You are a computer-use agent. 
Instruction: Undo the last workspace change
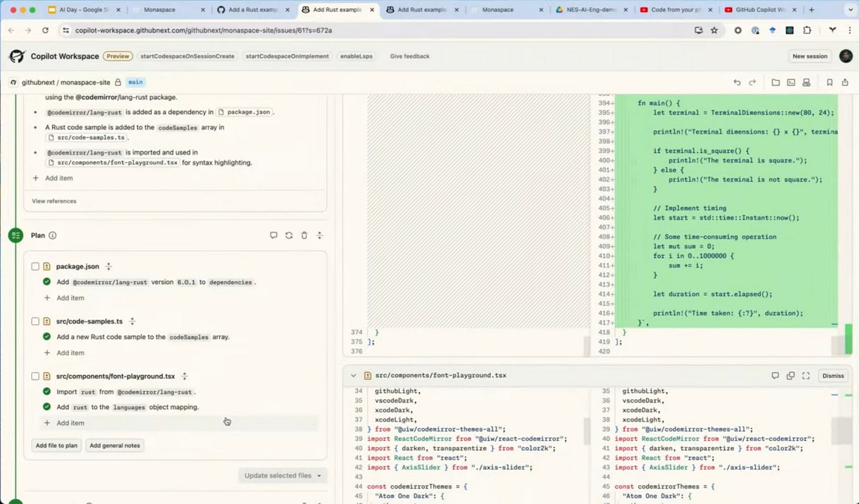pos(737,83)
